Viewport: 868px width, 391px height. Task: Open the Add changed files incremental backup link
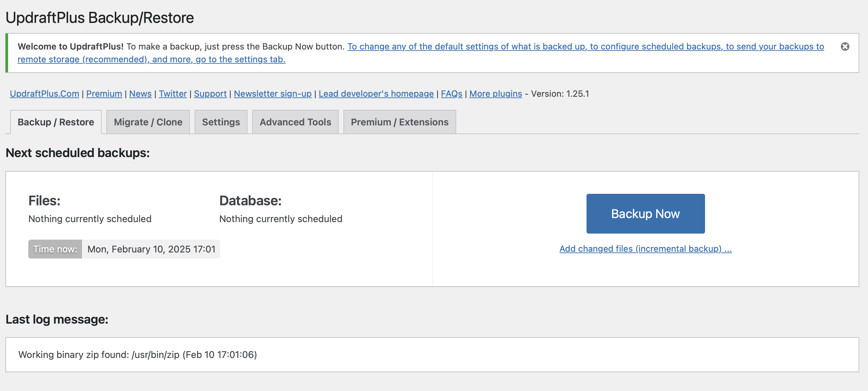point(645,249)
